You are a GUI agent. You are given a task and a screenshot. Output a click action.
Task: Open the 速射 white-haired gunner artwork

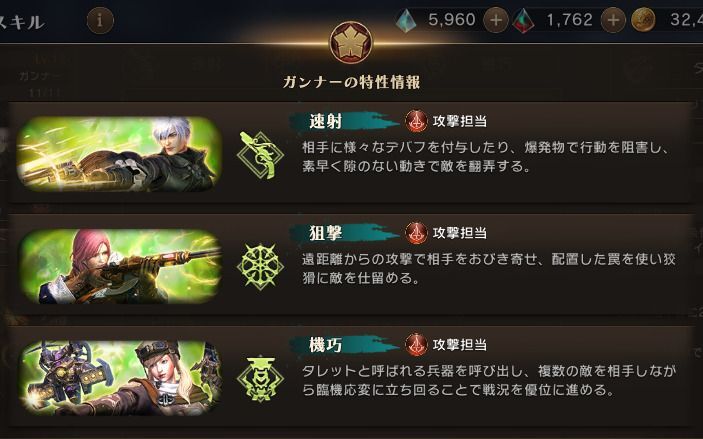tap(119, 154)
